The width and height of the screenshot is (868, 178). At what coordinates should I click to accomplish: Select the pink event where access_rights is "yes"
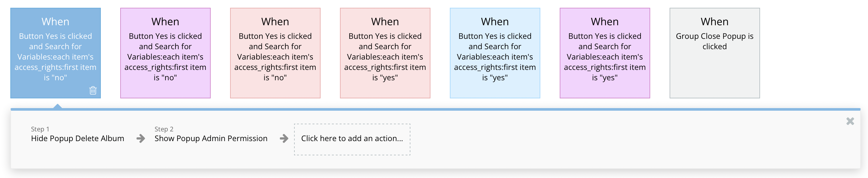pyautogui.click(x=385, y=57)
